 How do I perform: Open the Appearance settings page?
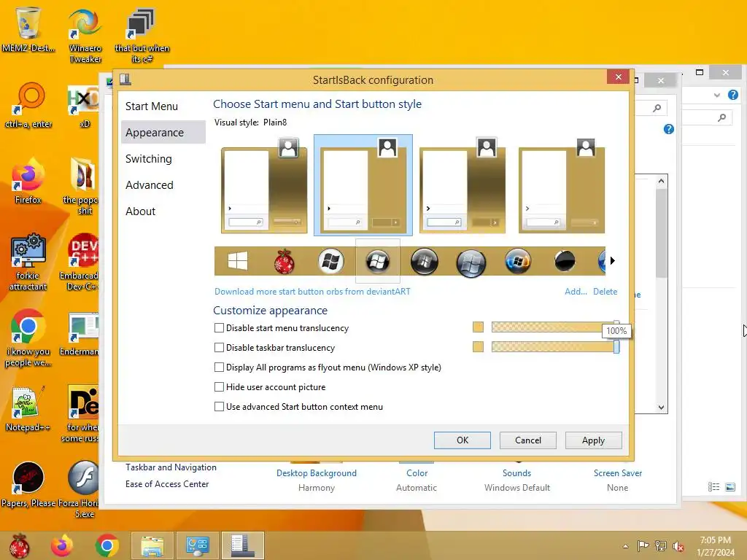coord(163,133)
